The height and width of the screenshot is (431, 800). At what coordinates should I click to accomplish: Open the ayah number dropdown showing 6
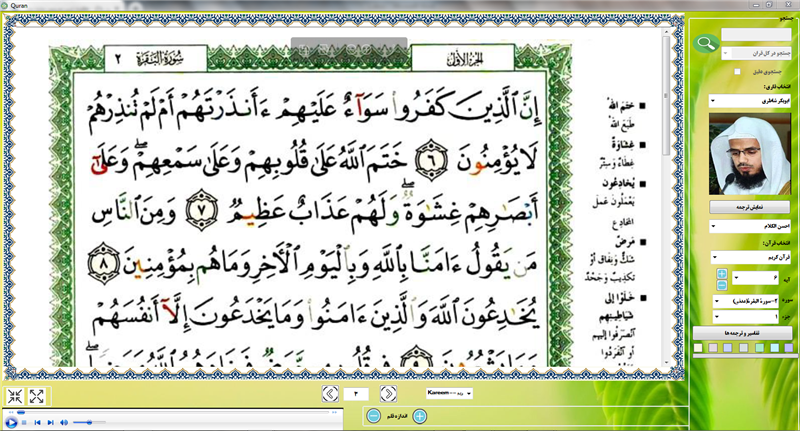[755, 278]
